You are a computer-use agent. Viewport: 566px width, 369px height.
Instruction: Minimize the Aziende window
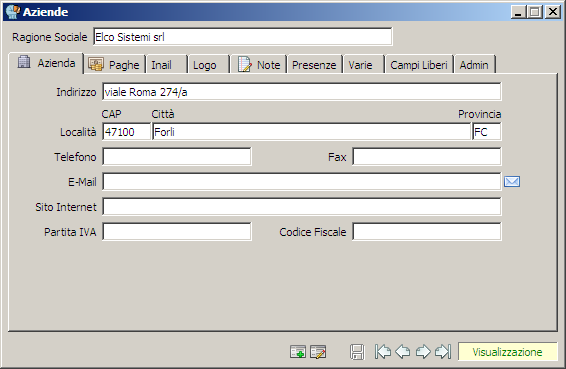click(x=518, y=12)
